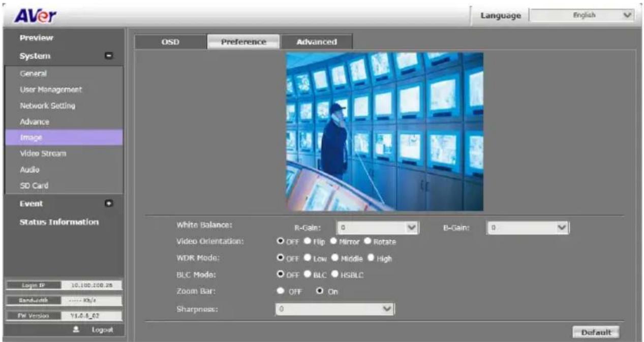Open the Sharpness dropdown
Viewport: 644px width, 342px height.
(x=334, y=308)
